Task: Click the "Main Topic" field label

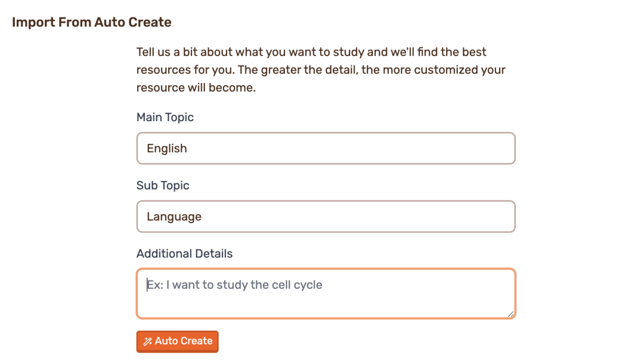Action: pyautogui.click(x=165, y=118)
